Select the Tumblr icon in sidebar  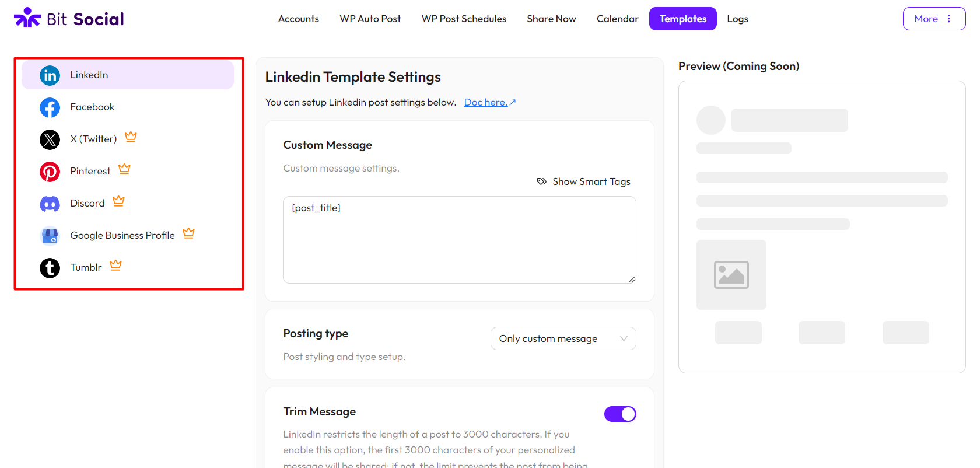pyautogui.click(x=50, y=268)
